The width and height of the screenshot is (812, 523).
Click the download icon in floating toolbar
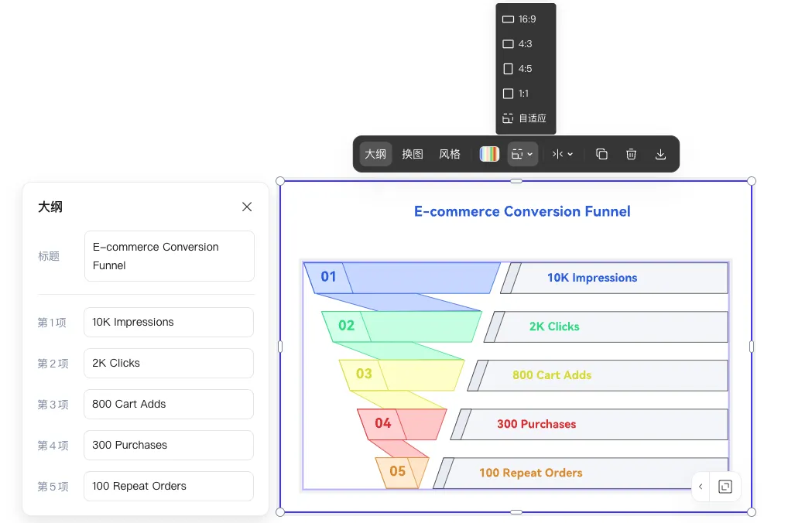pos(660,154)
